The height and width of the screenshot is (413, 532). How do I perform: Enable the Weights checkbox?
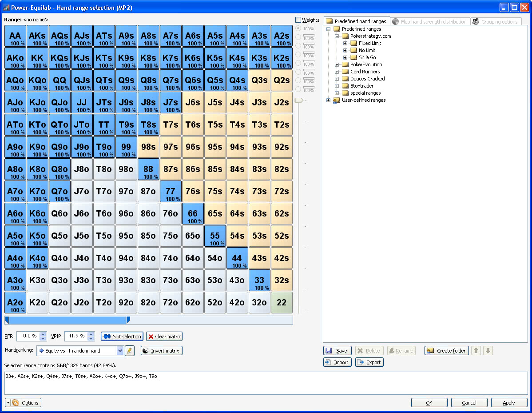coord(298,20)
